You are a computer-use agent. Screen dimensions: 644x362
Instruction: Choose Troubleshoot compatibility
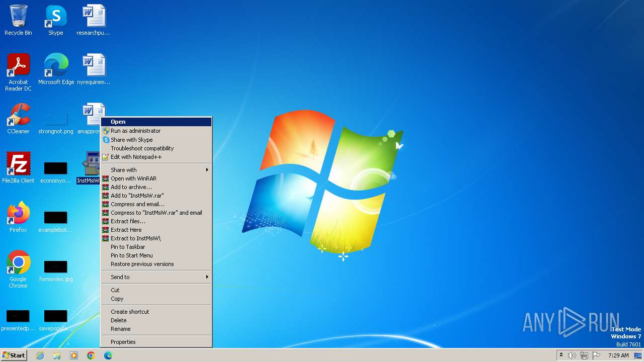pos(156,148)
